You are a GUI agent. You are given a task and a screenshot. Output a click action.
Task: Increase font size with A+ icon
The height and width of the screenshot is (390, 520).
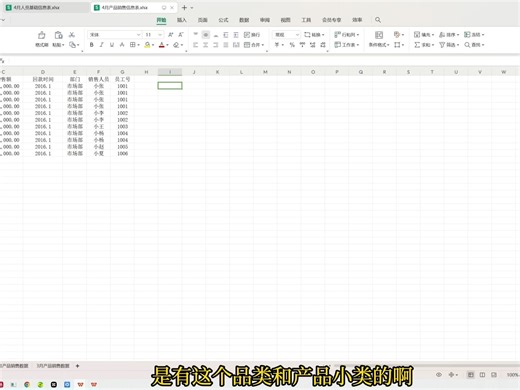click(x=171, y=35)
